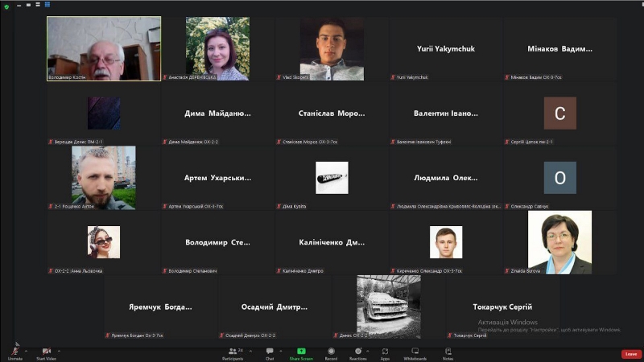Select Артем Ухарський participant tile
The height and width of the screenshot is (362, 644).
217,178
